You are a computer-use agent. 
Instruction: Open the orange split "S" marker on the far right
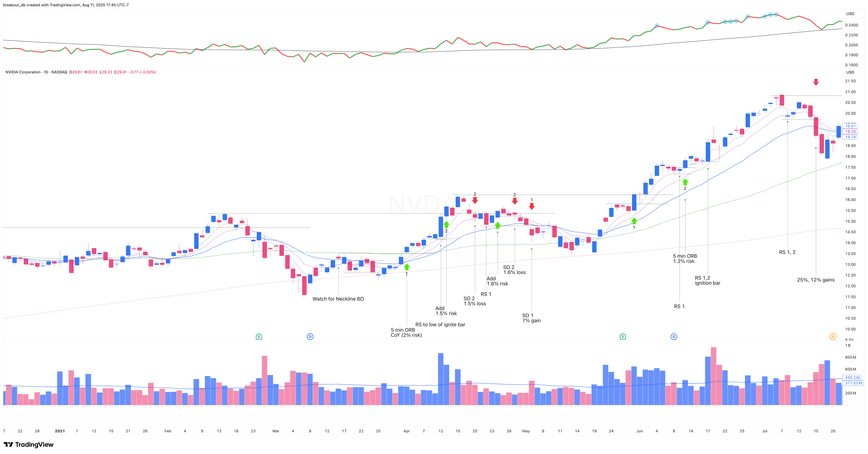pos(833,336)
